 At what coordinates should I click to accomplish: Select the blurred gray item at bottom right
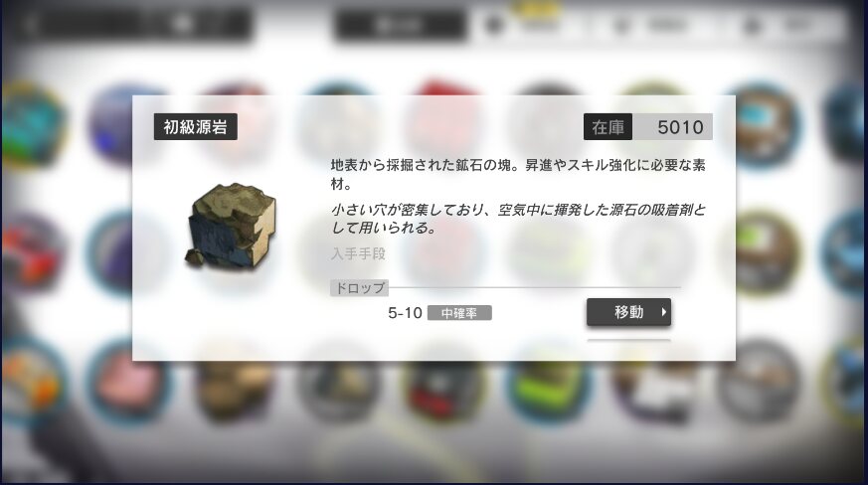(760, 383)
